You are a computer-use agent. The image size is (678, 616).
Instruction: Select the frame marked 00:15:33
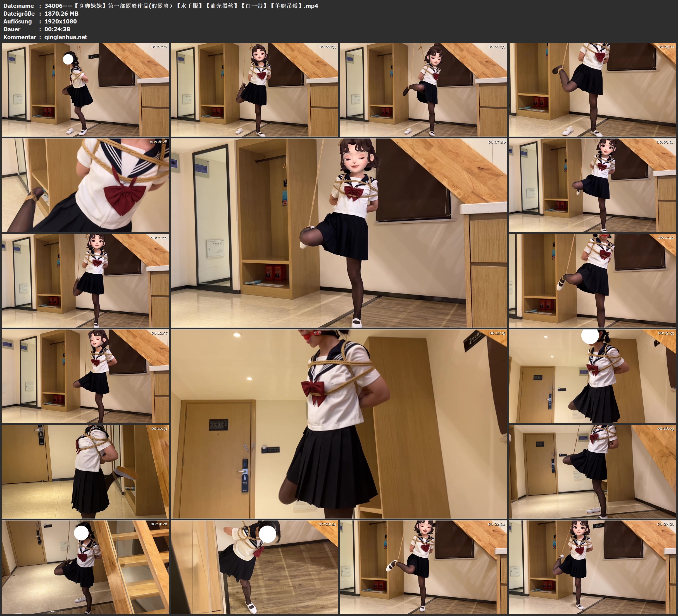click(592, 376)
